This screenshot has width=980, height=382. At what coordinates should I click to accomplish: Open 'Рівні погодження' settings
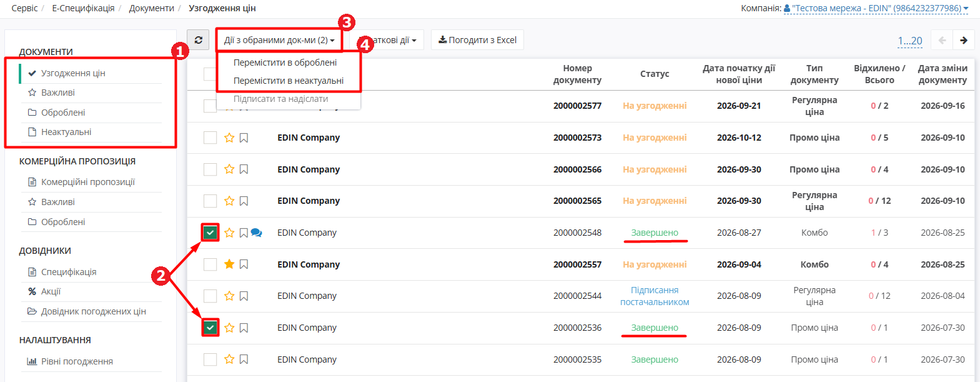77,361
